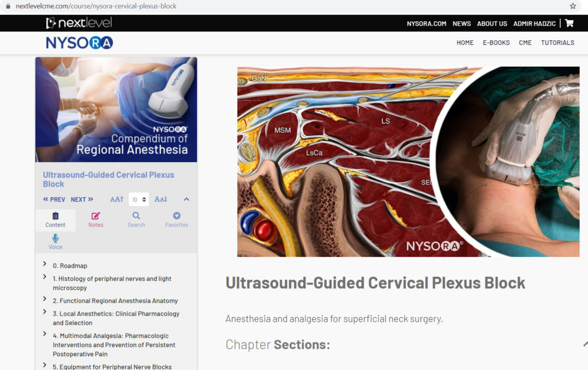Click the Chapter Sections heading

point(277,345)
